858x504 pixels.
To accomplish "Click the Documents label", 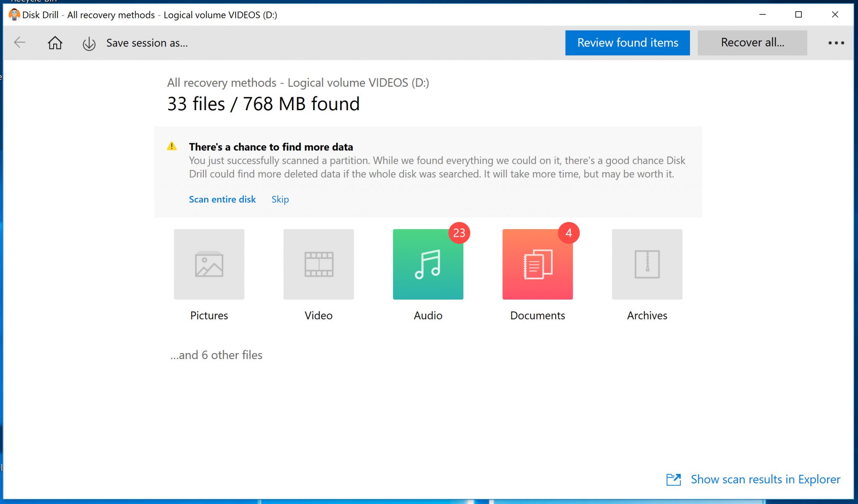I will click(538, 315).
